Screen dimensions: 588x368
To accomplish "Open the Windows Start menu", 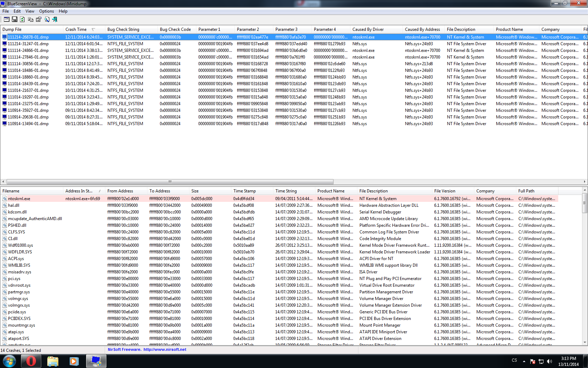I will [9, 361].
